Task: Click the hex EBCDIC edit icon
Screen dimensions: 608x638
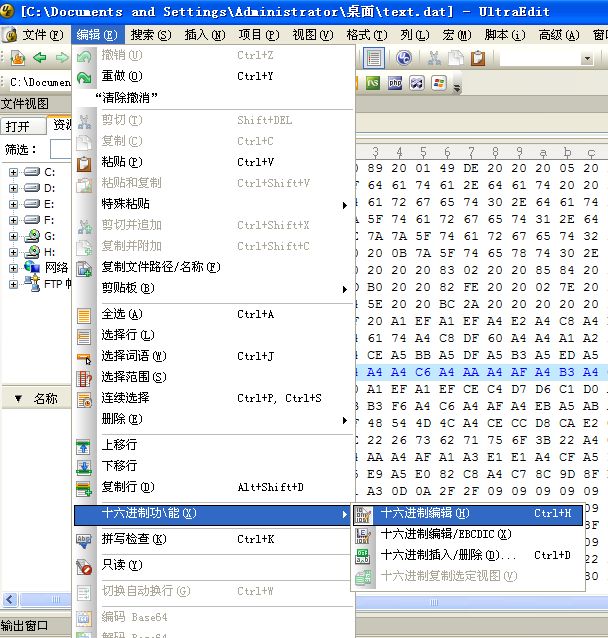Action: (x=363, y=535)
